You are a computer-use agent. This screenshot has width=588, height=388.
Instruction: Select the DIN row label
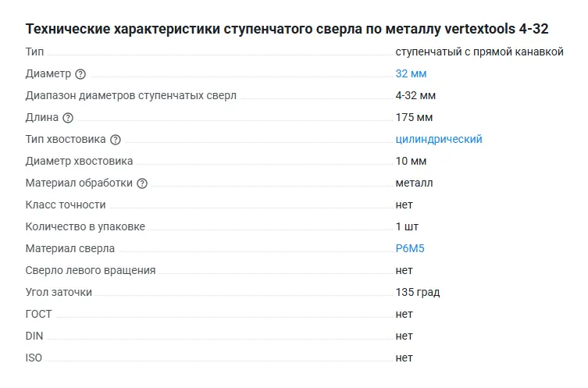34,336
